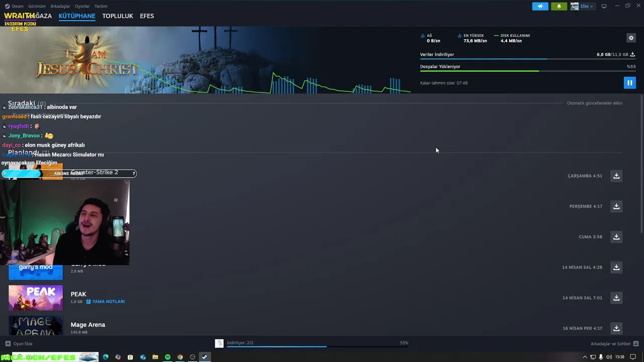The height and width of the screenshot is (362, 644).
Task: Click the PEAK game title
Action: point(78,294)
